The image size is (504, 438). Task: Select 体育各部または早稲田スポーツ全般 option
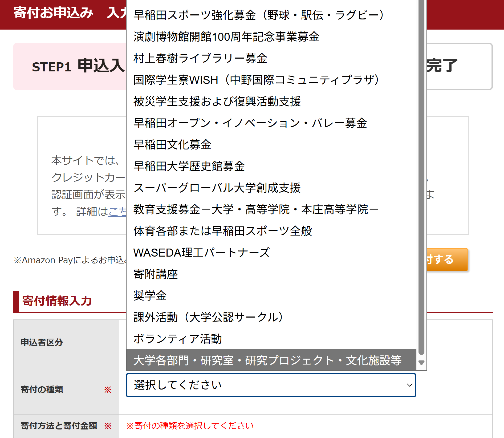point(271,231)
